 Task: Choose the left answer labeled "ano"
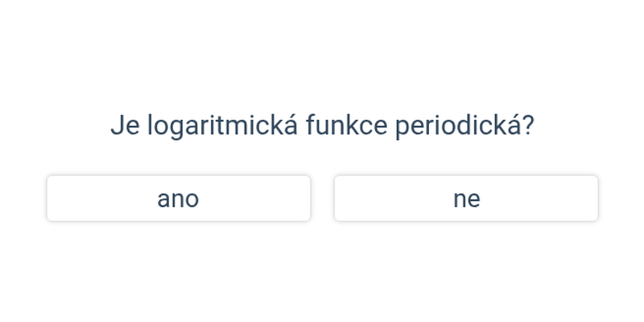tap(179, 198)
